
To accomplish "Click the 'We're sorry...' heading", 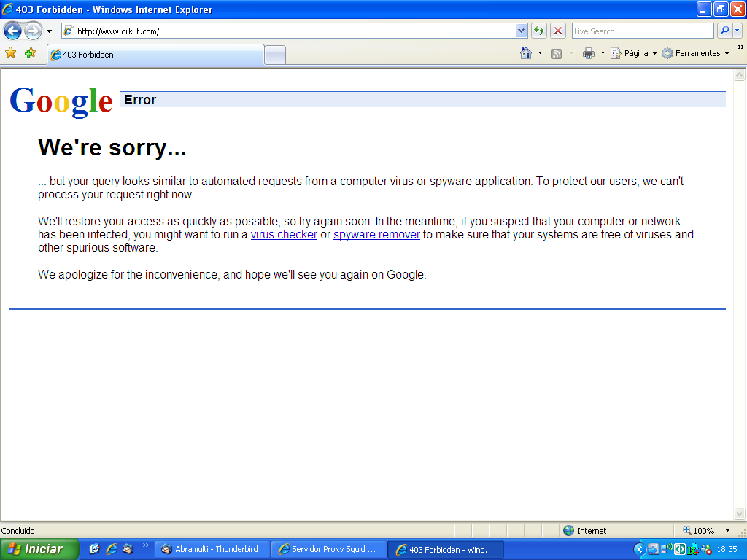I will pyautogui.click(x=112, y=147).
